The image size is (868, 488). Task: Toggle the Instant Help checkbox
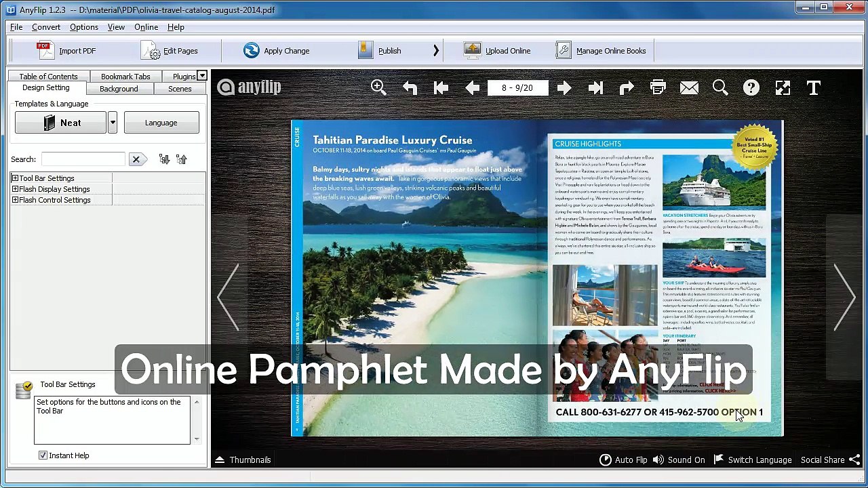coord(43,455)
